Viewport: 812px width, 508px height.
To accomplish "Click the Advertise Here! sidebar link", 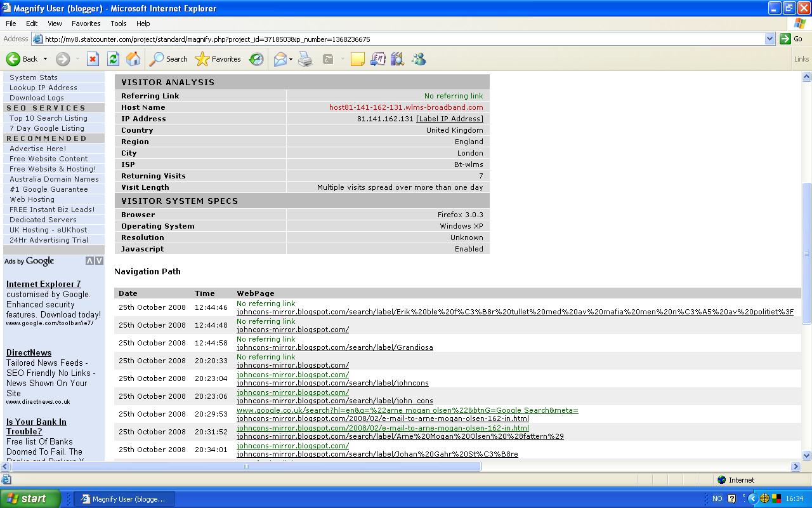I will coord(38,149).
